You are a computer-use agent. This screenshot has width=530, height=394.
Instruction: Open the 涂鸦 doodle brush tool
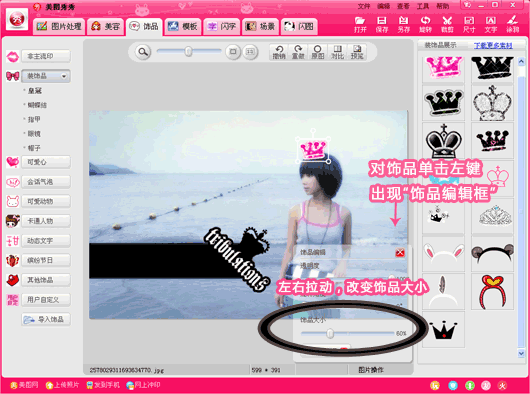512,25
